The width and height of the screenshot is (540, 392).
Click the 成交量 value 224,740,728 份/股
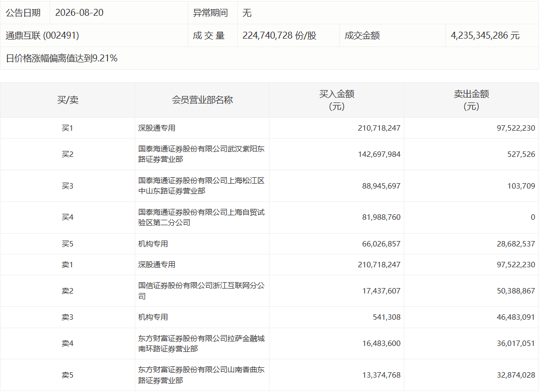279,36
